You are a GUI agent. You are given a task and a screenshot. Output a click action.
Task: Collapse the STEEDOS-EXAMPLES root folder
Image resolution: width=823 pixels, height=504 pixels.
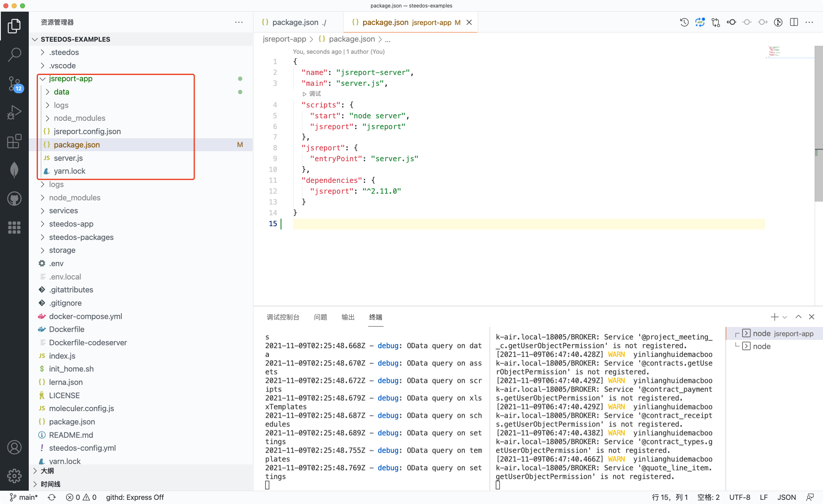(141, 39)
